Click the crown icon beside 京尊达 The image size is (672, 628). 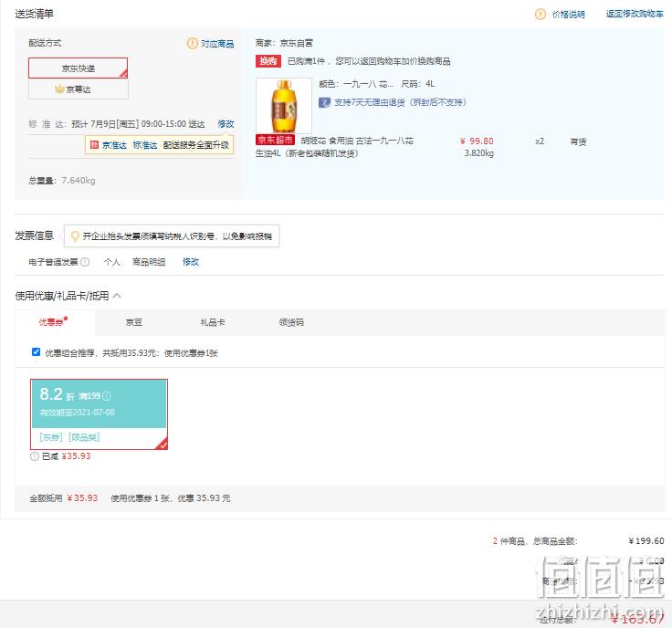pyautogui.click(x=59, y=89)
